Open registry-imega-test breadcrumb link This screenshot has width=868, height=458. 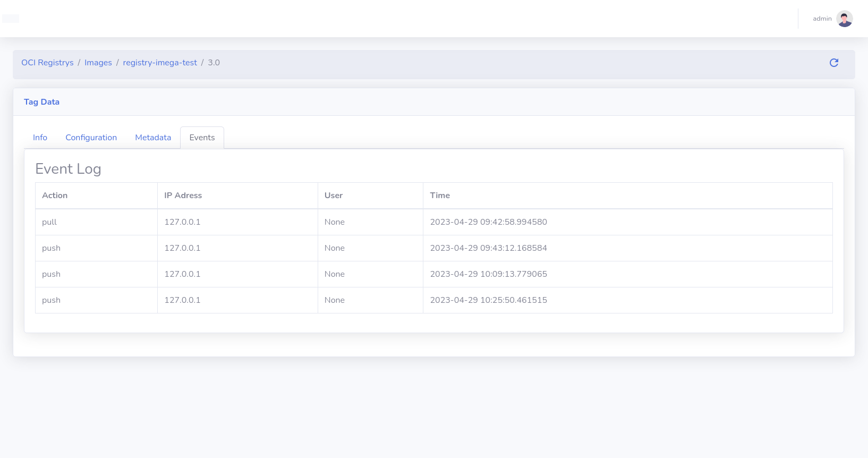pos(160,63)
